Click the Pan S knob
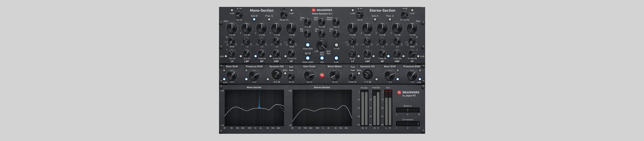The height and width of the screenshot is (141, 644). [x=336, y=34]
